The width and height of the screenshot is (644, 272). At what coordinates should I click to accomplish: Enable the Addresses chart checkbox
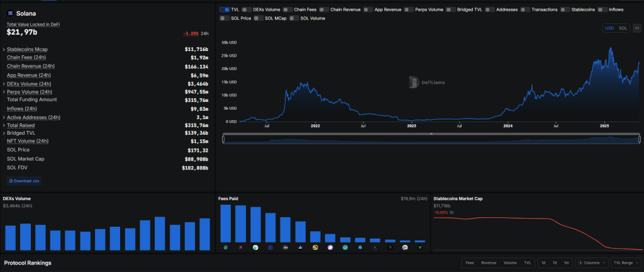pyautogui.click(x=489, y=9)
